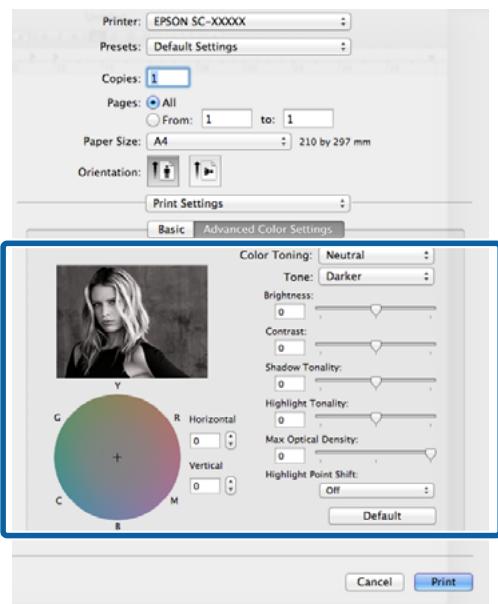The image size is (498, 604).
Task: Select landscape orientation icon
Action: (205, 171)
